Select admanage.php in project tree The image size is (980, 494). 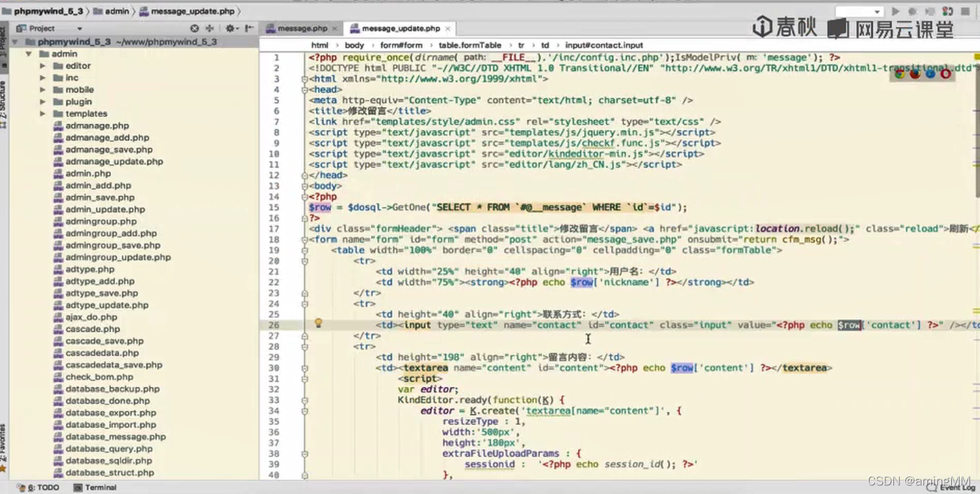(x=97, y=125)
